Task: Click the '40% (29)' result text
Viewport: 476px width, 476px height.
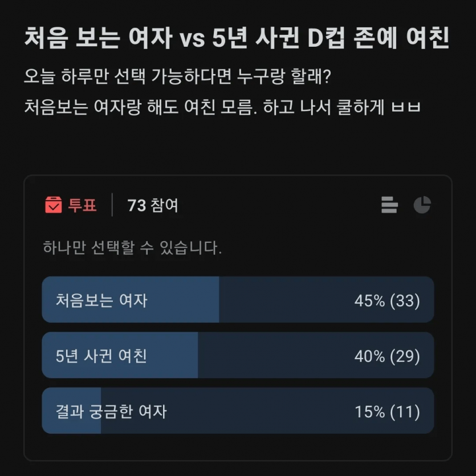Action: [387, 356]
